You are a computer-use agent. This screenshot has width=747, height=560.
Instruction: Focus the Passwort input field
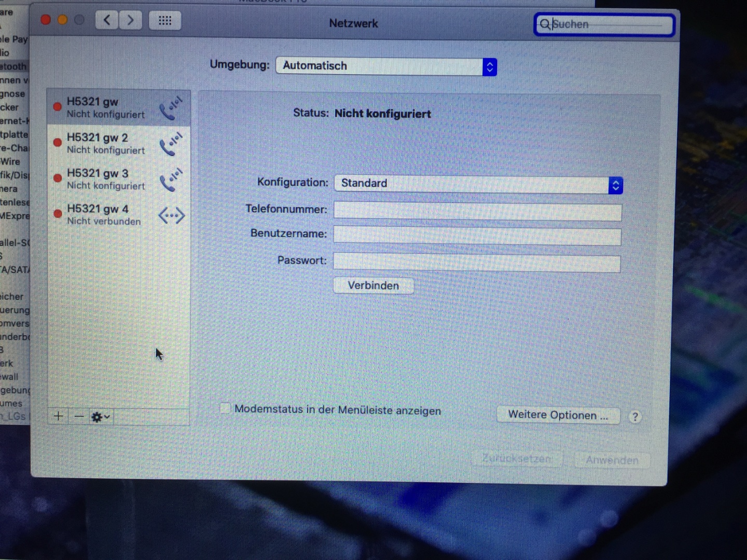coord(477,263)
